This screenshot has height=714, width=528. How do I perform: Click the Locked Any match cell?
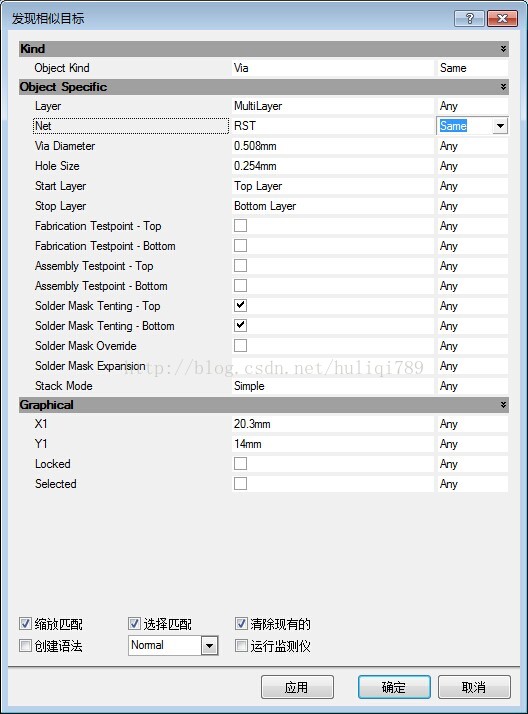472,464
